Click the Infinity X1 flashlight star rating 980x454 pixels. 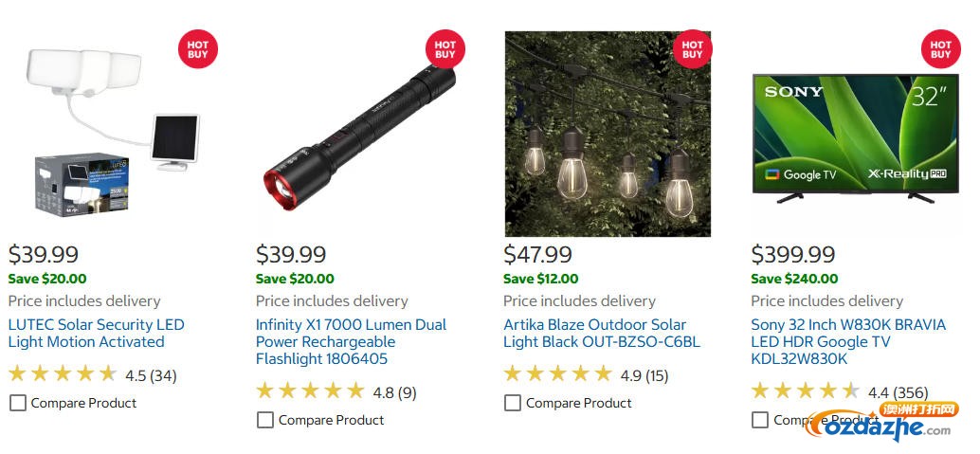tap(310, 391)
